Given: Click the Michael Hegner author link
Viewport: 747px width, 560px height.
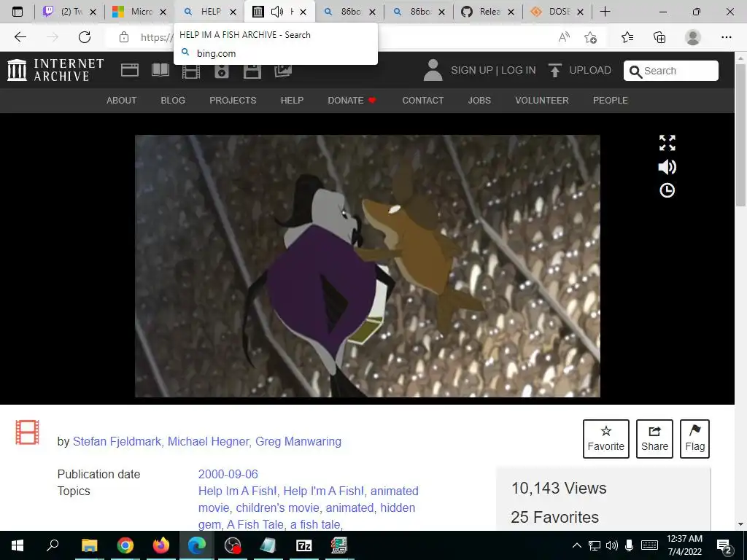Looking at the screenshot, I should 208,441.
